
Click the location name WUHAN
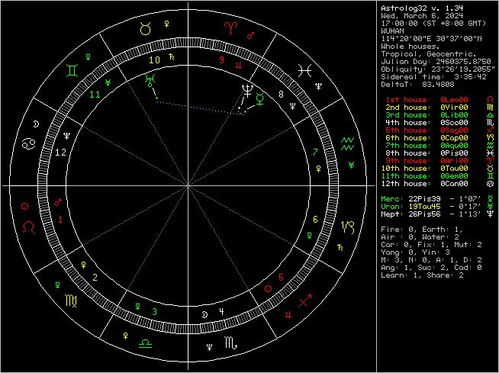(x=392, y=31)
